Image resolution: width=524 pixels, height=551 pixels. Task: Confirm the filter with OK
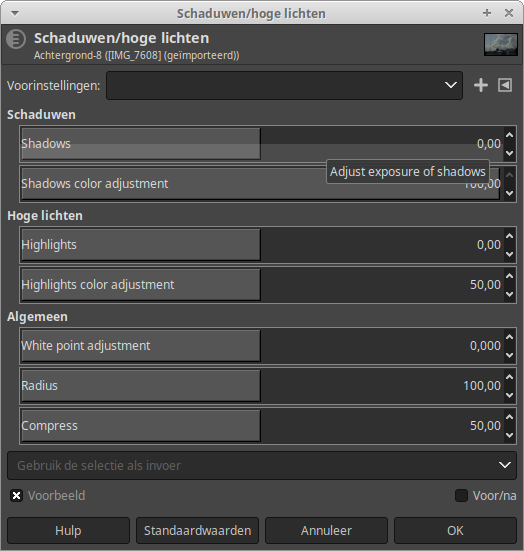tap(455, 531)
